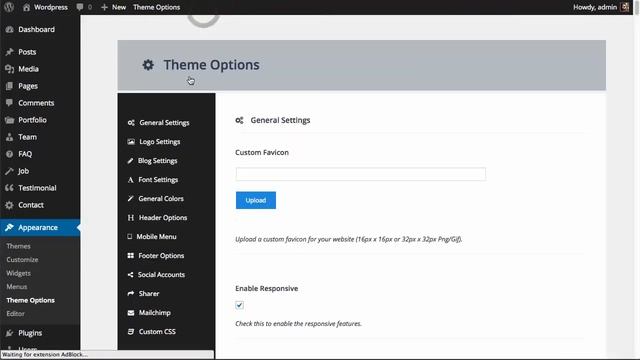Click the WordPress logo icon in admin bar
Viewport: 640px width, 360px height.
coord(9,7)
